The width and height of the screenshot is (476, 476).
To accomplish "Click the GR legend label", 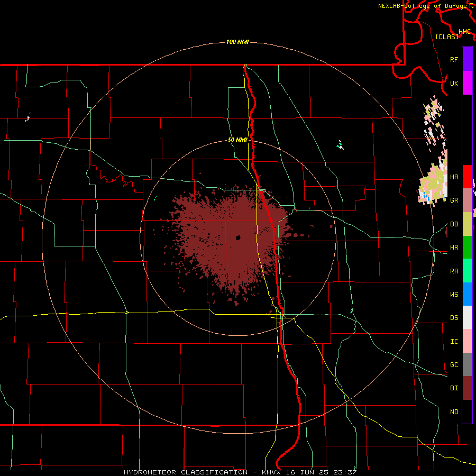I will click(x=454, y=200).
